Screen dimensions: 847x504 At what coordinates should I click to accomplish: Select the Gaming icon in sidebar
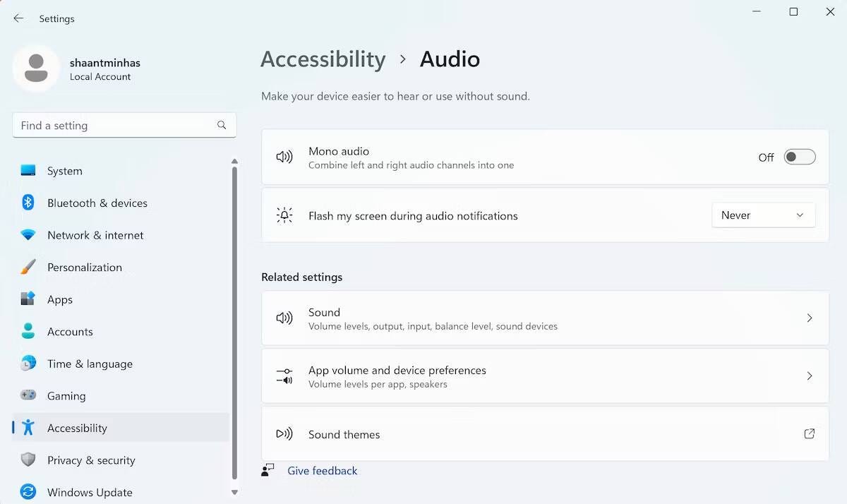click(29, 396)
